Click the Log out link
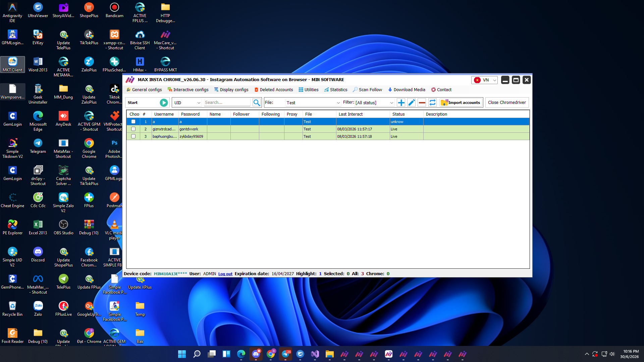The image size is (644, 362). (x=225, y=274)
